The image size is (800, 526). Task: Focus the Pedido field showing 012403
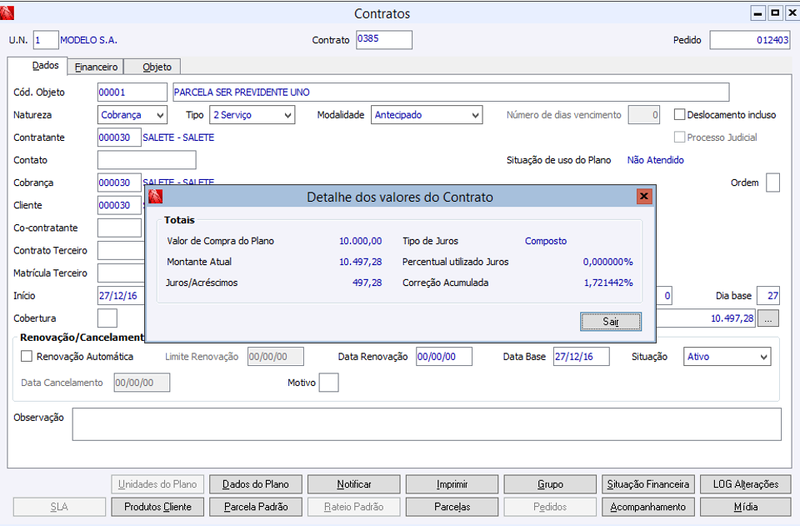pos(750,40)
